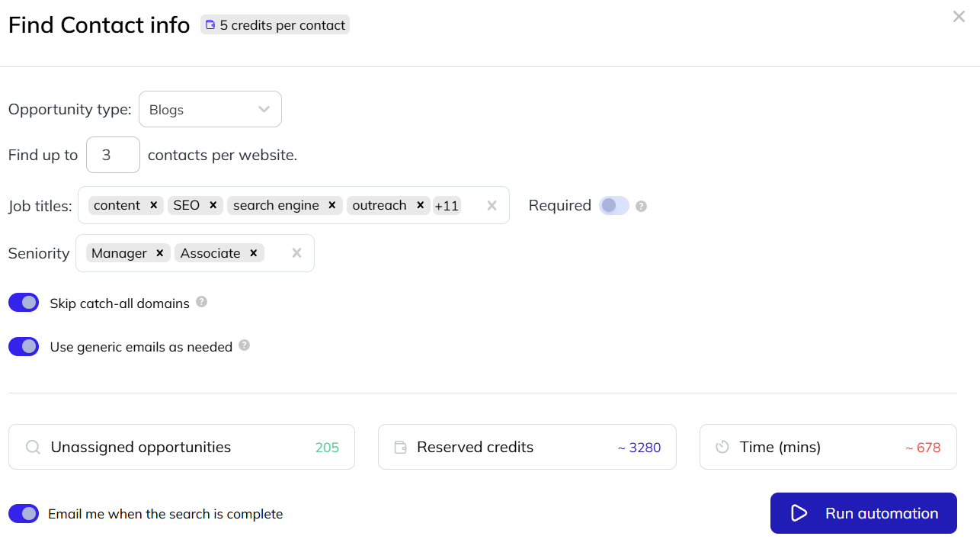
Task: Turn off Use generic emails as needed
Action: point(24,346)
